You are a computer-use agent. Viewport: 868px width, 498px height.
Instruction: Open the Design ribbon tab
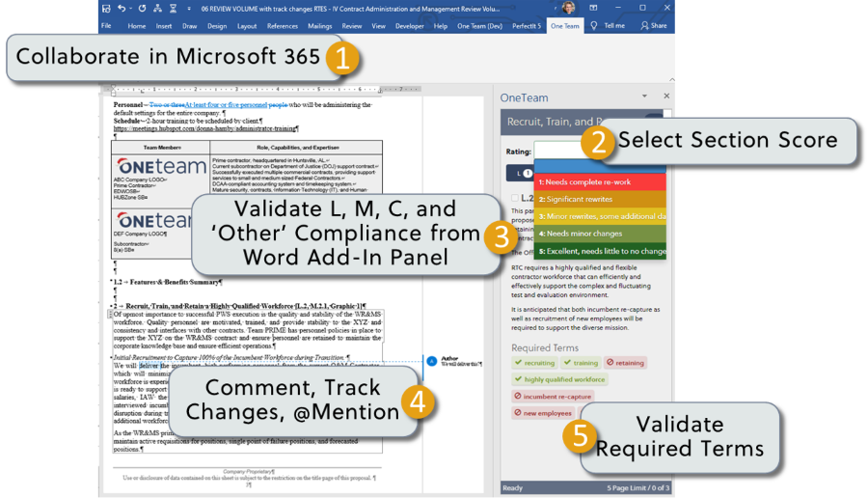coord(216,26)
